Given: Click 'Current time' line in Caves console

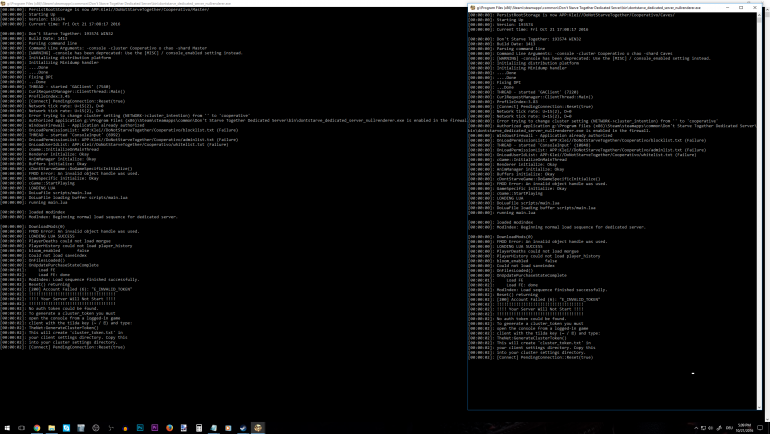Looking at the screenshot, I should tap(542, 29).
